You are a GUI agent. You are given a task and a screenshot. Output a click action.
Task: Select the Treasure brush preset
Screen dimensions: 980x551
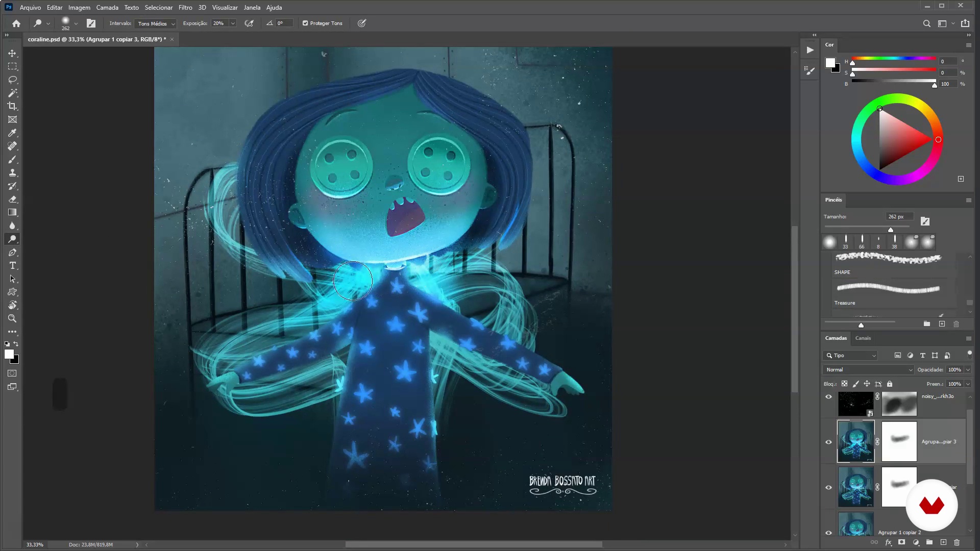pyautogui.click(x=893, y=293)
